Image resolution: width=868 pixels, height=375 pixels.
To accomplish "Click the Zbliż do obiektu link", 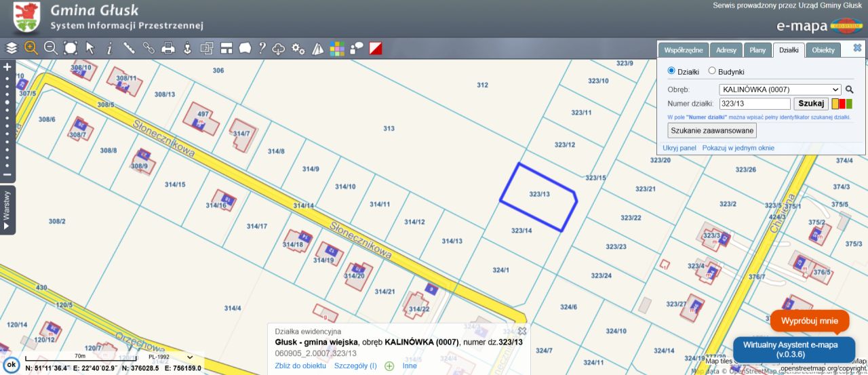I will tap(300, 366).
